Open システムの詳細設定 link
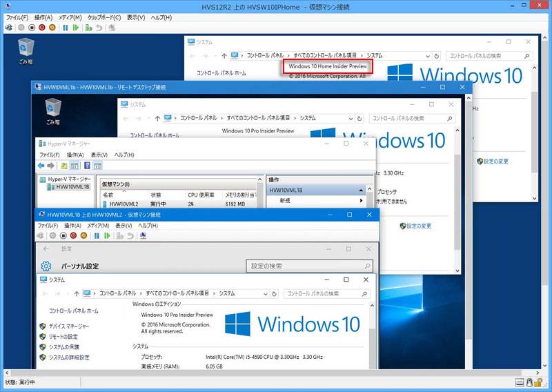 (69, 357)
